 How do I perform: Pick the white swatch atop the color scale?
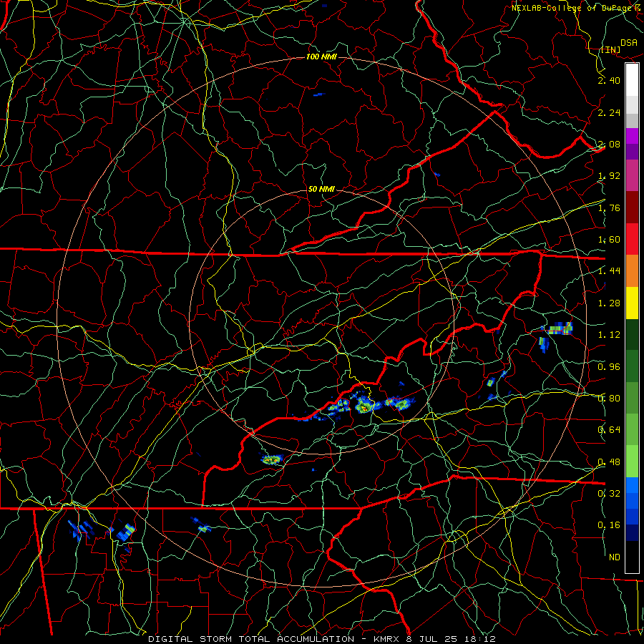(632, 79)
